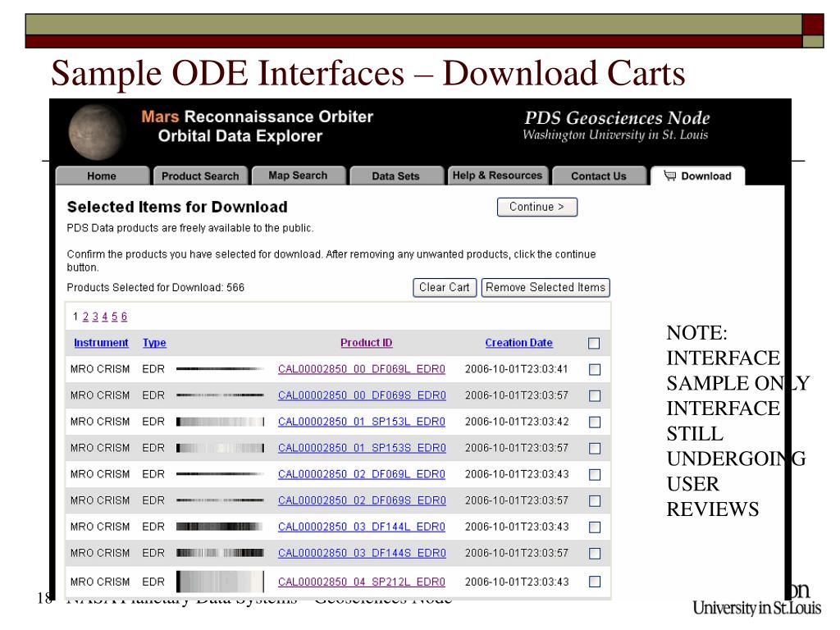Check the box for CAL00002850_00_DF069S_EDR0
Viewport: 840px width, 630px height.
[x=595, y=396]
